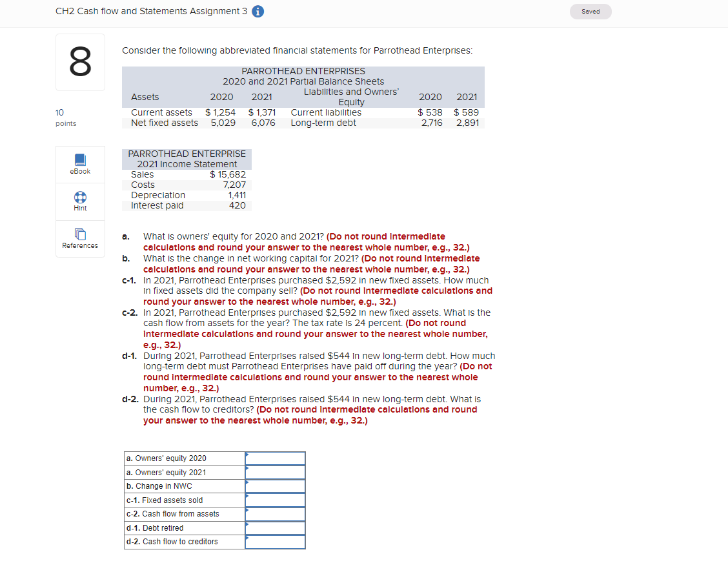The width and height of the screenshot is (728, 563).
Task: Click the 'PARROTHEAD ENTERPRISES' balance sheet heading
Action: (303, 71)
